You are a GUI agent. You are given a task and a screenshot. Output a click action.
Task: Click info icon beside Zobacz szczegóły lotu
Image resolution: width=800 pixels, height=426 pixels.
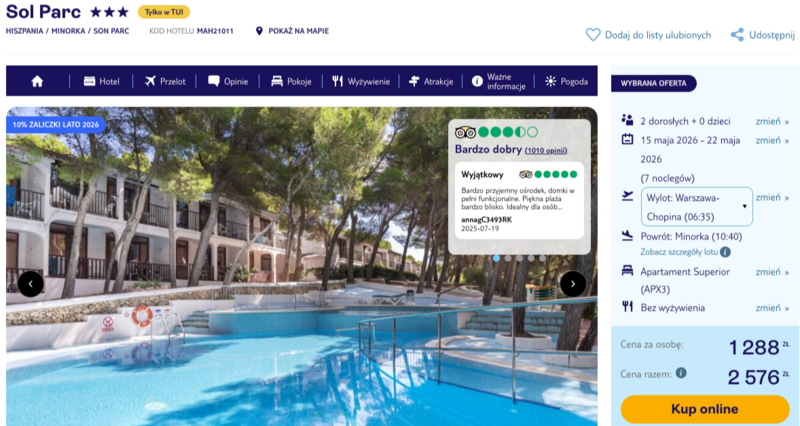point(725,252)
